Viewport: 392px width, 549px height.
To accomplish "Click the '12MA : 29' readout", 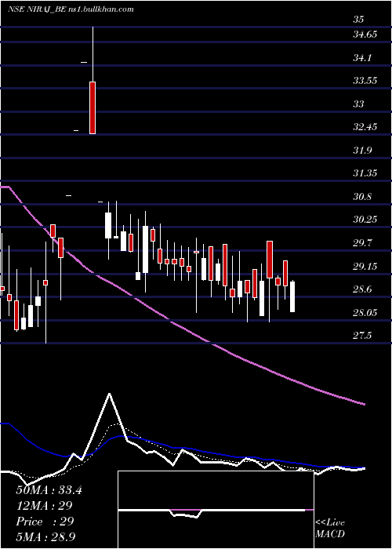I will click(x=44, y=506).
